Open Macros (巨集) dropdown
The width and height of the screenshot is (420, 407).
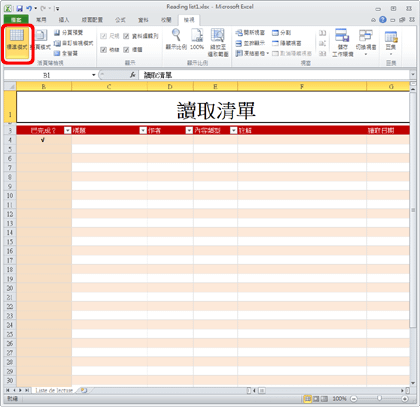(391, 42)
